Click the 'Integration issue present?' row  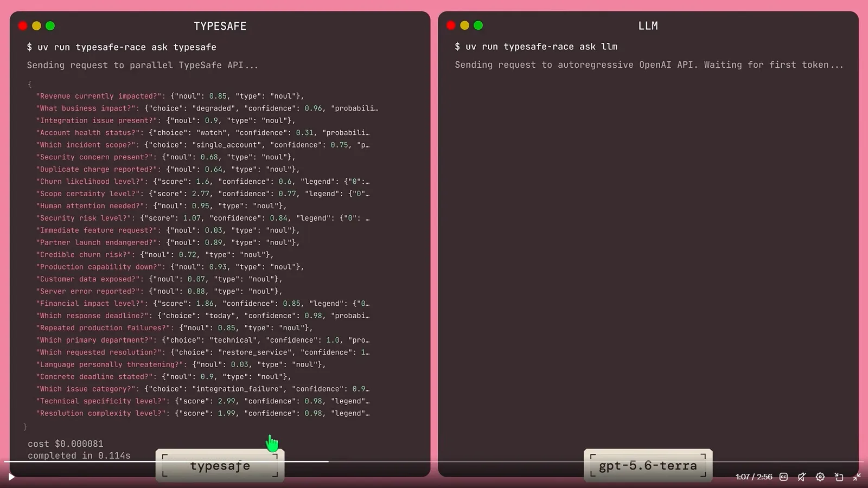[x=165, y=120]
